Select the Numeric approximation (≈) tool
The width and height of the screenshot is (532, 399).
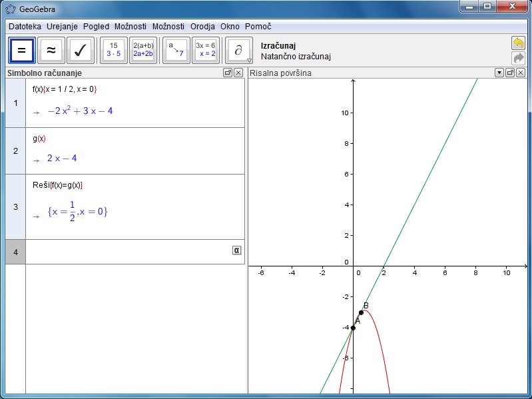point(51,50)
